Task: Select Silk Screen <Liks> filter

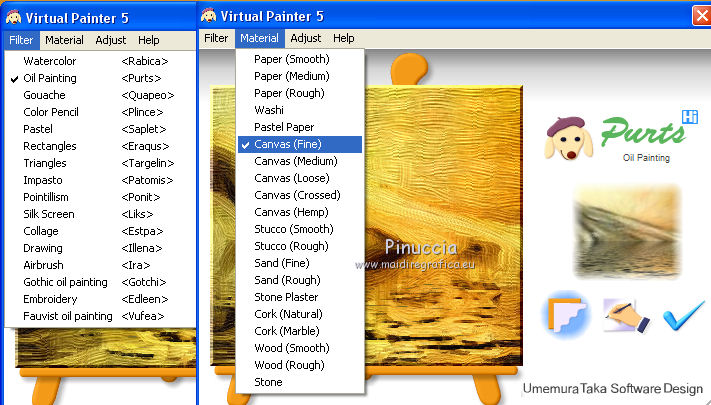Action: [x=100, y=214]
